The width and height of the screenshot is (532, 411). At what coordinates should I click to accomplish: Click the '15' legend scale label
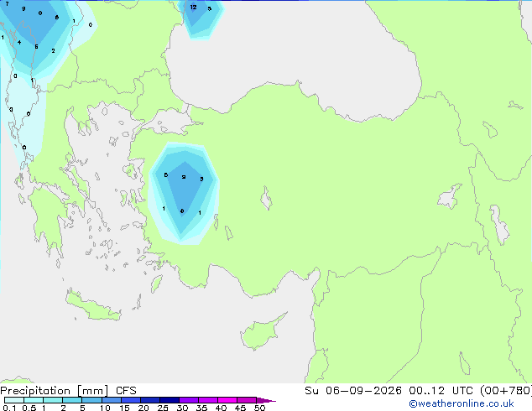[x=124, y=408]
